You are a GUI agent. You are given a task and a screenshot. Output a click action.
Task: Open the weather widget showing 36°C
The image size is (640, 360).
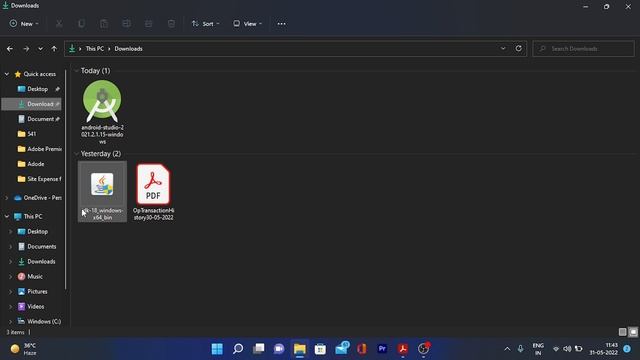(x=24, y=349)
